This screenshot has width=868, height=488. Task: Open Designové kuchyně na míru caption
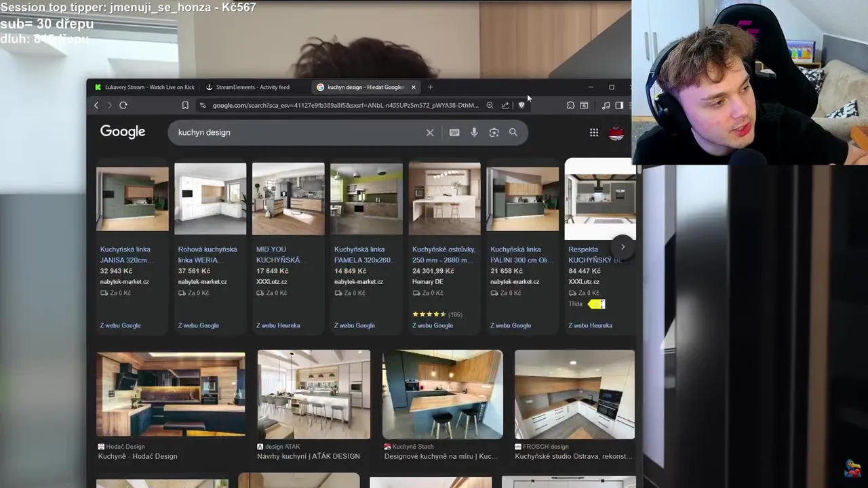[x=441, y=456]
